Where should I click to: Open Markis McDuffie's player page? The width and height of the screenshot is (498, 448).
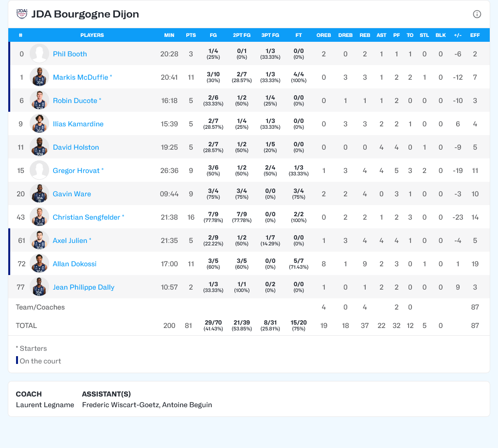(x=80, y=77)
